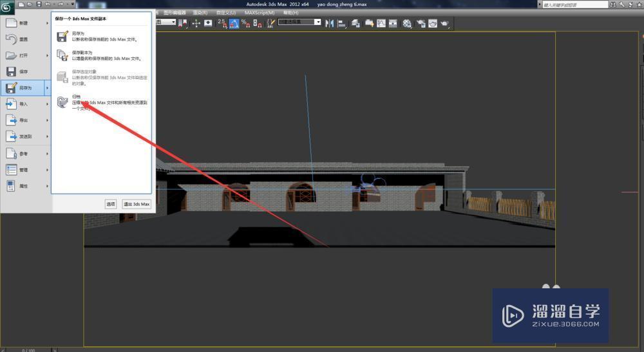Expand submenu arrow beside New (新建)
Screen dimensions: 644x352
pos(47,23)
